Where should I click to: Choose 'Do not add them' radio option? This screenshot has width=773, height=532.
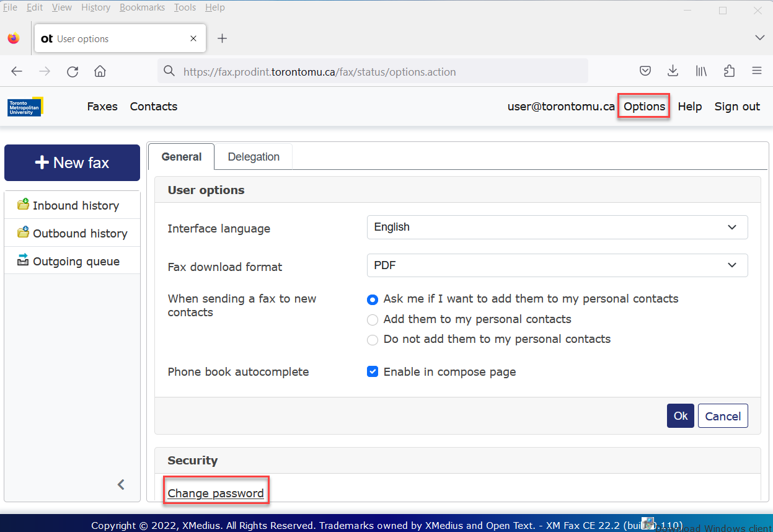[373, 340]
